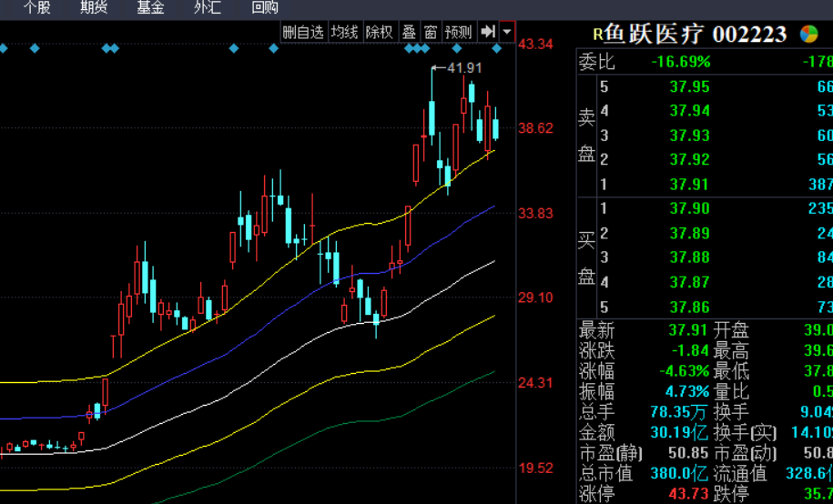Click sell level 3 price 37.93
Image resolution: width=833 pixels, height=504 pixels.
[689, 136]
